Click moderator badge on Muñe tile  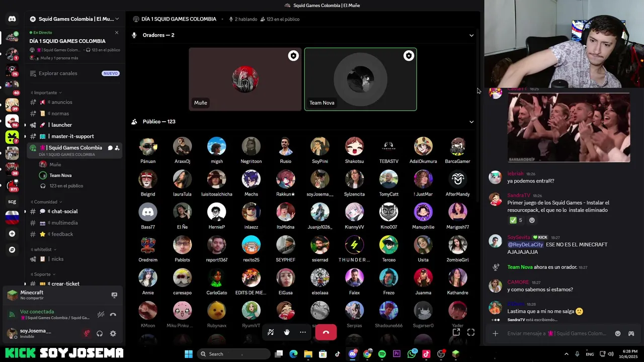293,56
